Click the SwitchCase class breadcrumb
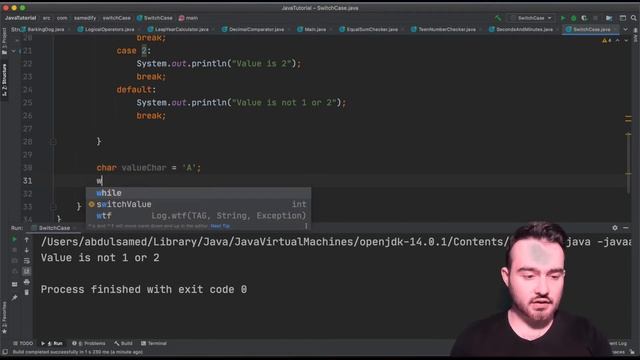The image size is (640, 360). pyautogui.click(x=154, y=18)
